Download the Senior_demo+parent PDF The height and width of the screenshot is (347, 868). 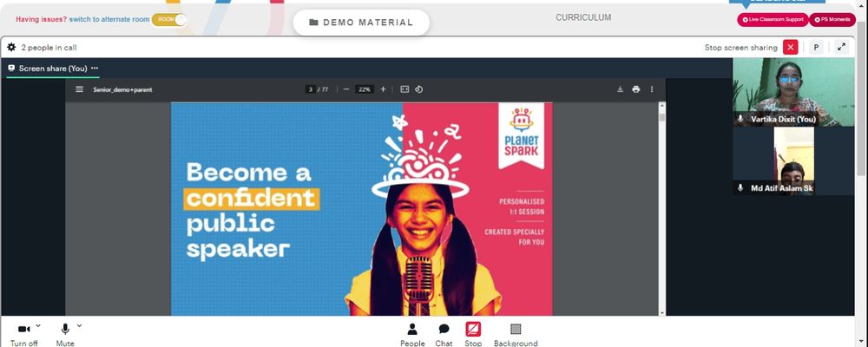[x=620, y=89]
